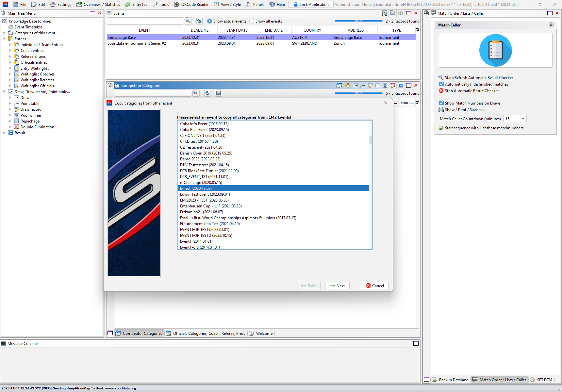562x392 pixels.
Task: Click the blue list view icon in the Competitor Categories toolbar
Action: 400,85
